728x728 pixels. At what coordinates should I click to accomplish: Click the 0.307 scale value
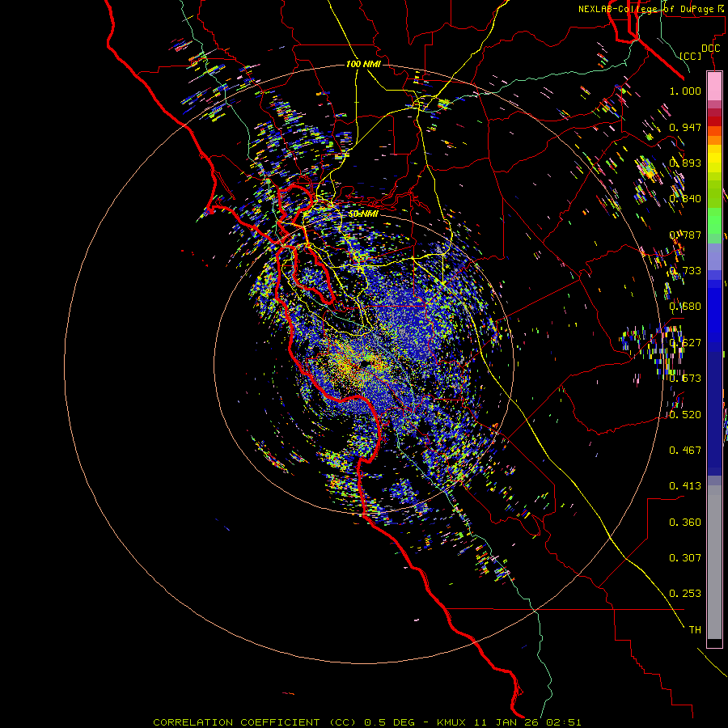tap(685, 558)
